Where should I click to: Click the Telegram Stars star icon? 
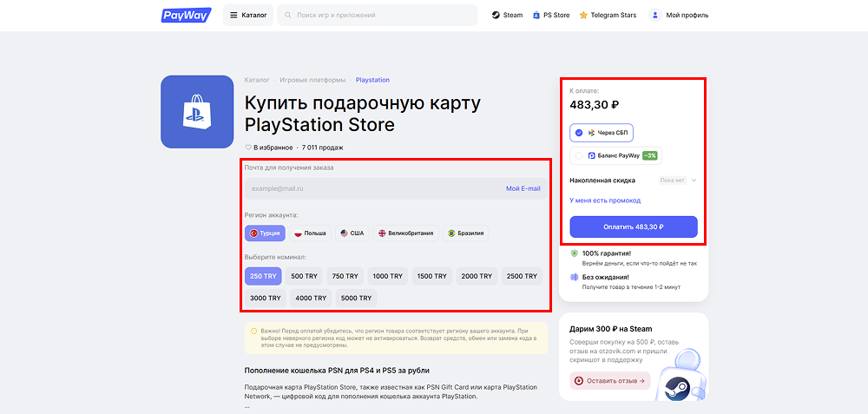583,16
